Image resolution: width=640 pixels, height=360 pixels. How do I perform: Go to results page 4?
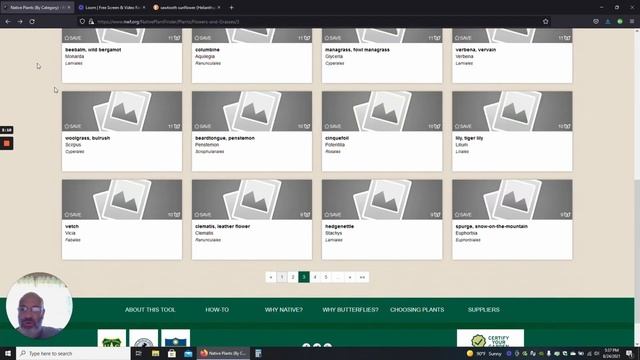[x=315, y=277]
